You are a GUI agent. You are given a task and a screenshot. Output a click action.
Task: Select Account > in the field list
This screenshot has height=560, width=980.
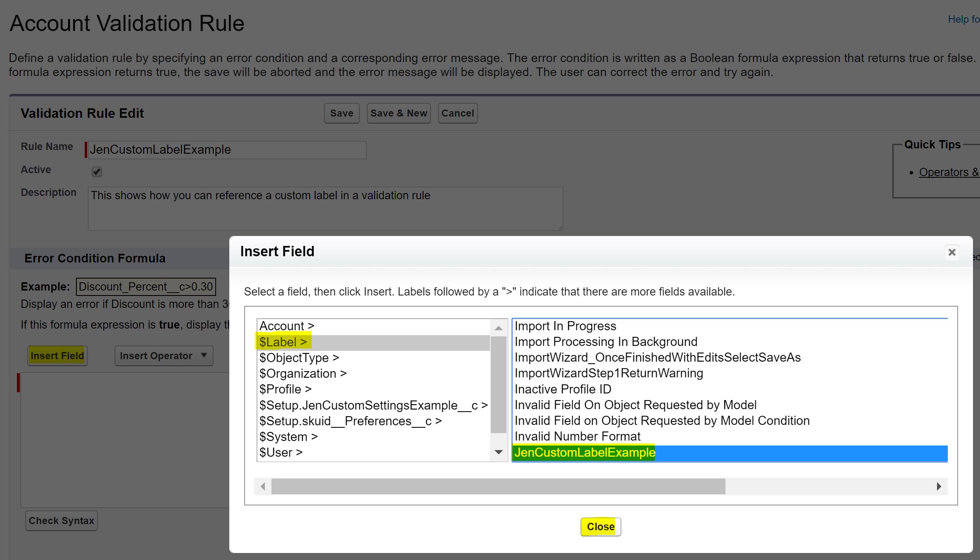[x=373, y=326]
